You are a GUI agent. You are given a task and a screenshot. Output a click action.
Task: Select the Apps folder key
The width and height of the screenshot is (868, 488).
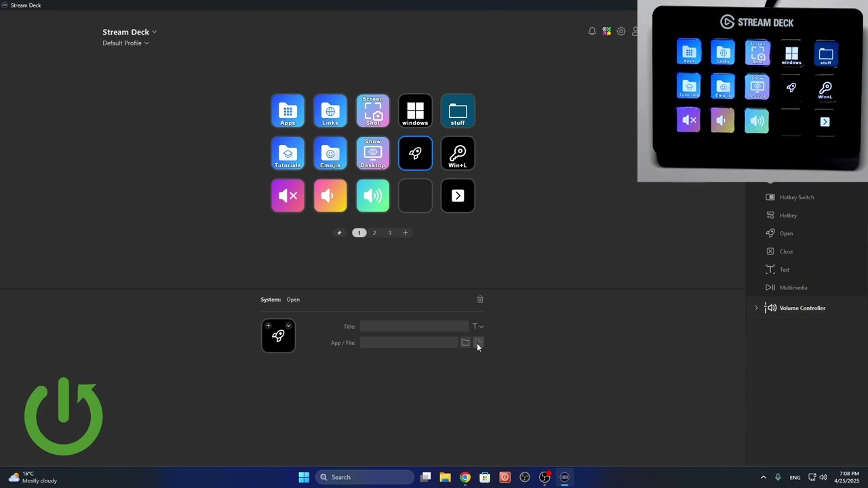tap(288, 110)
